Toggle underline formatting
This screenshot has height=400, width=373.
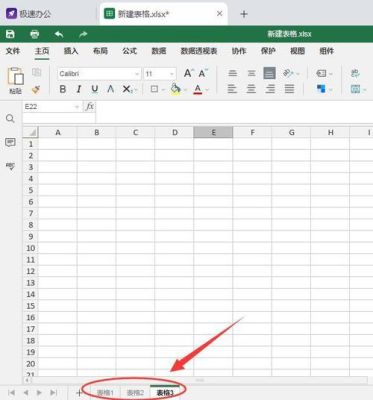(x=95, y=89)
